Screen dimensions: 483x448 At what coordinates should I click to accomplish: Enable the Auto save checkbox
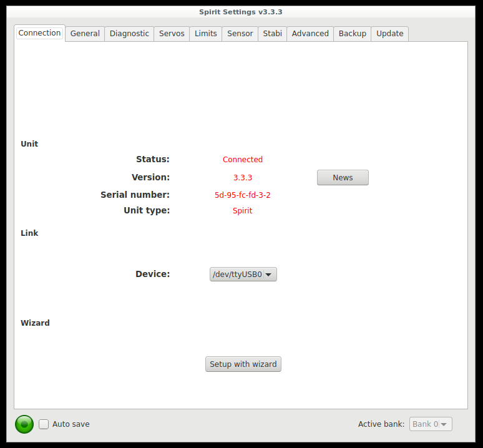44,424
